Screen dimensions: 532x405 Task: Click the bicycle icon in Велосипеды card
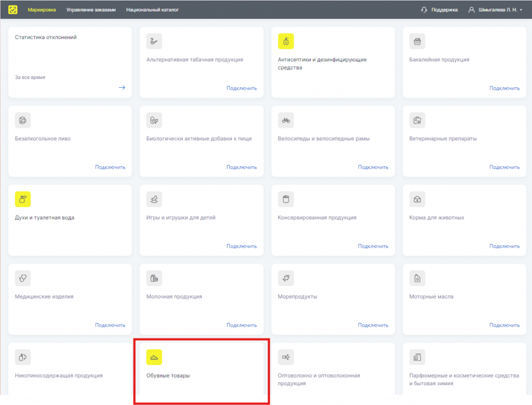pos(286,120)
